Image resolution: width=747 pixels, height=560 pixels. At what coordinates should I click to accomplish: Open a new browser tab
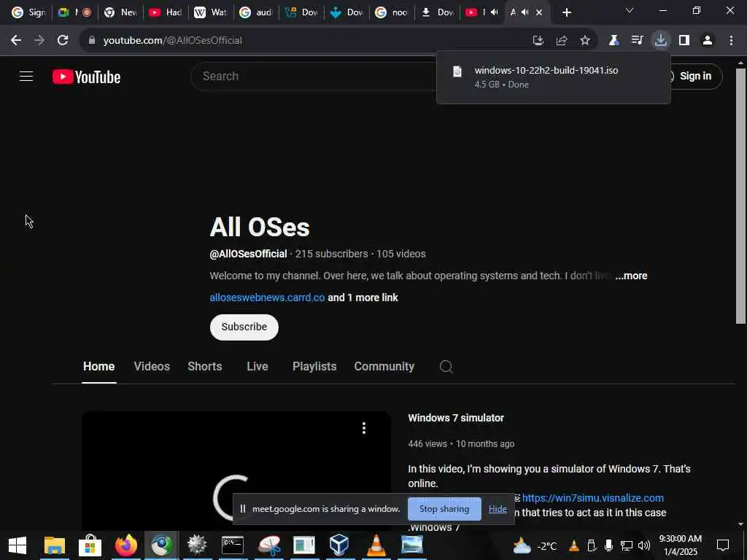[x=566, y=12]
